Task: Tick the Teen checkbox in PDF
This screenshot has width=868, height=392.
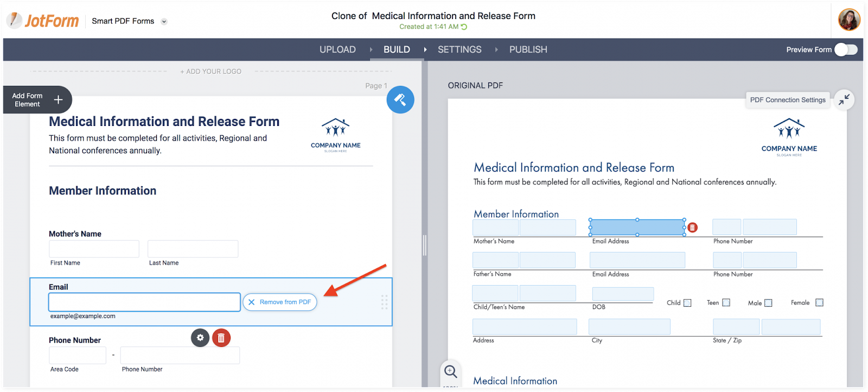Action: click(726, 302)
